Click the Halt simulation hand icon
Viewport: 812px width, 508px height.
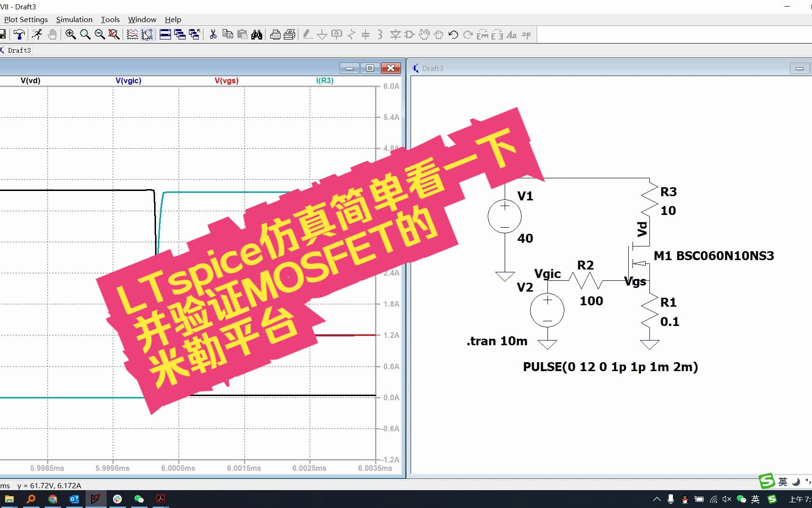[x=52, y=34]
